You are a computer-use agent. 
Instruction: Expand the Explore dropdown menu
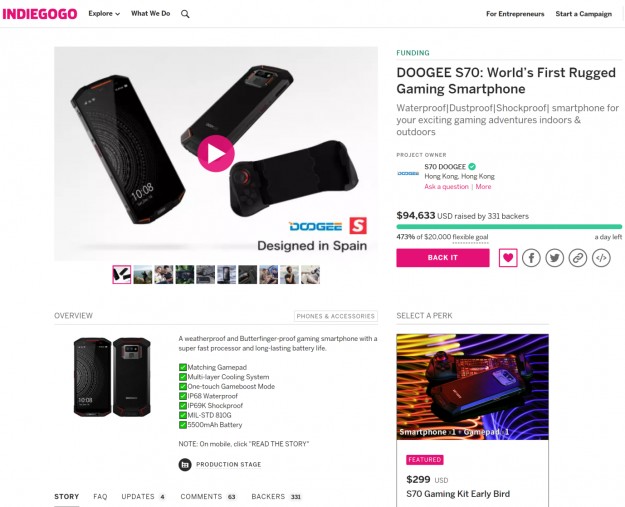(x=104, y=14)
